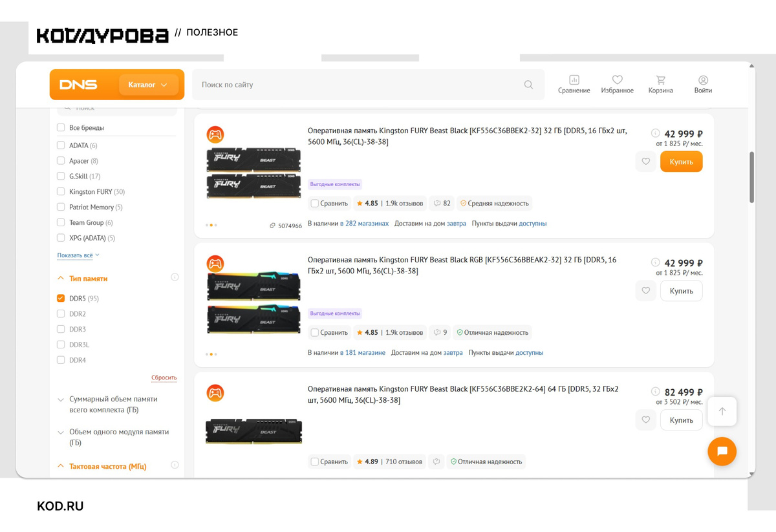Click comments icon on 64 ГБ product
The height and width of the screenshot is (532, 776).
click(436, 462)
